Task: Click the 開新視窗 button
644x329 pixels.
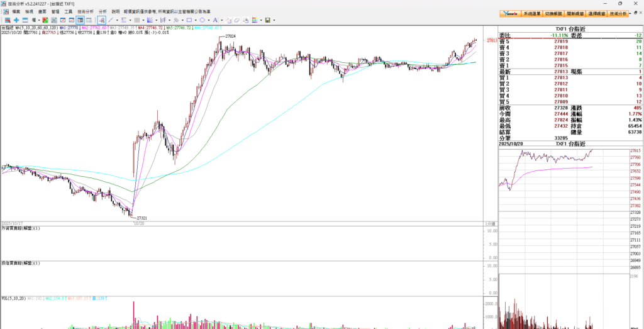Action: 575,13
